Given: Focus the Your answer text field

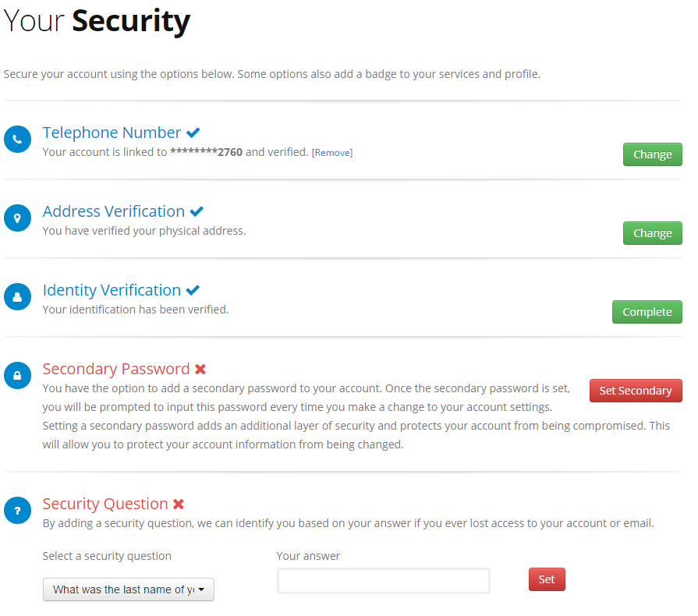Looking at the screenshot, I should click(384, 581).
